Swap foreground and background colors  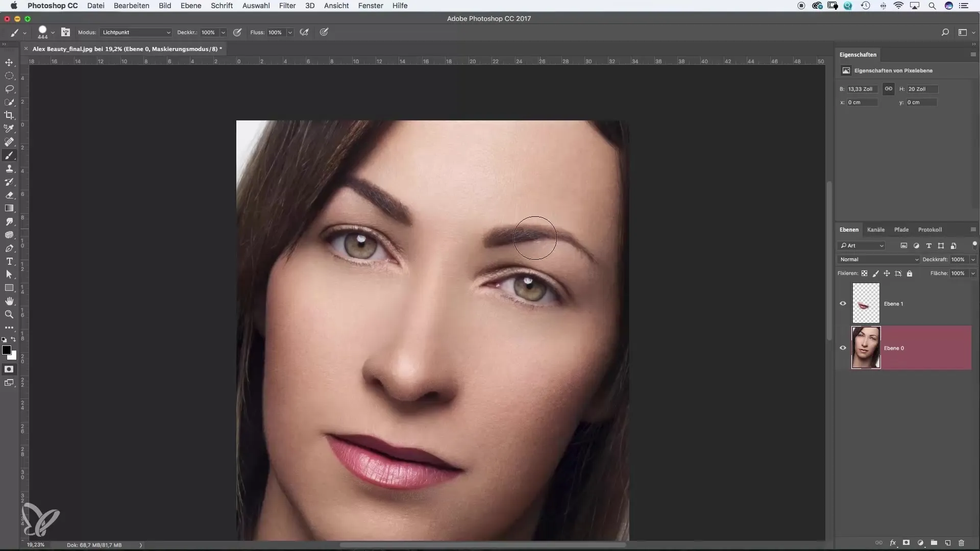pos(14,339)
